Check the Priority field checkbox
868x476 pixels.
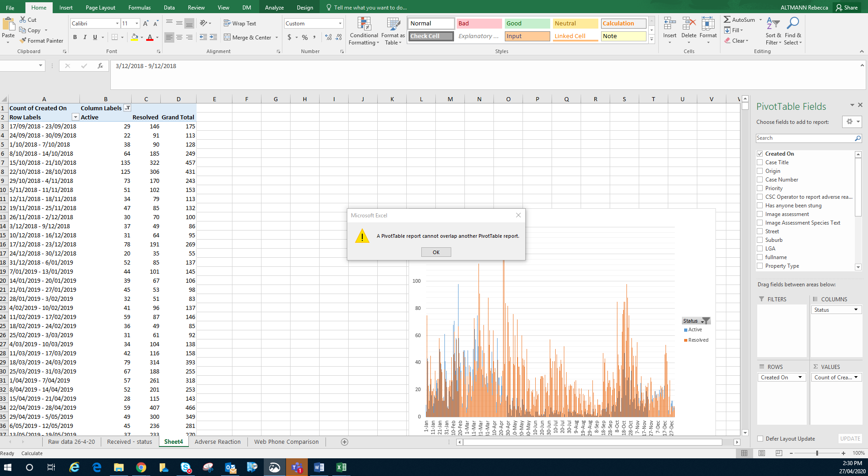[760, 188]
